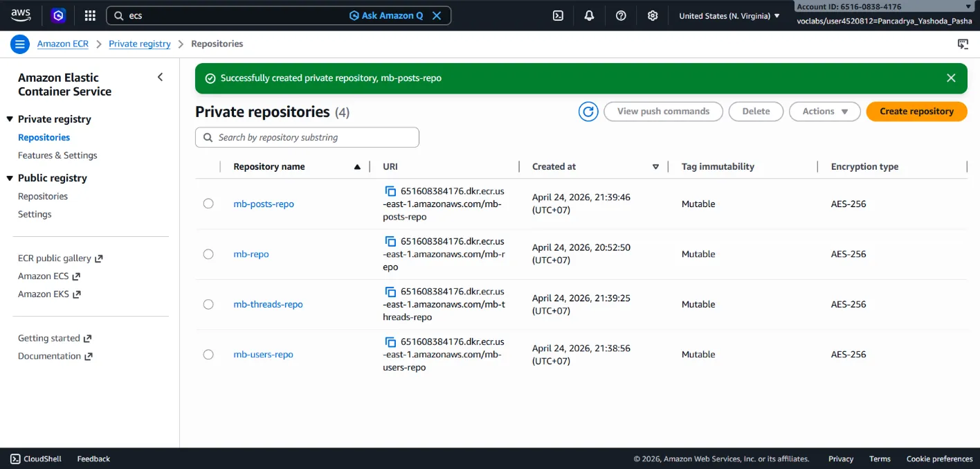Open the mb-users-repo repository link
This screenshot has height=469, width=980.
[x=263, y=354]
